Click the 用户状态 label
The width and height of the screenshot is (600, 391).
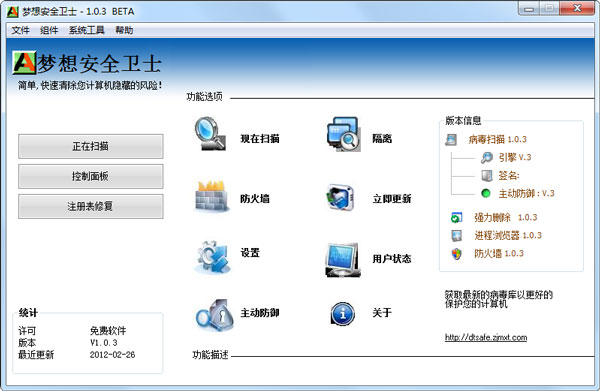point(392,259)
